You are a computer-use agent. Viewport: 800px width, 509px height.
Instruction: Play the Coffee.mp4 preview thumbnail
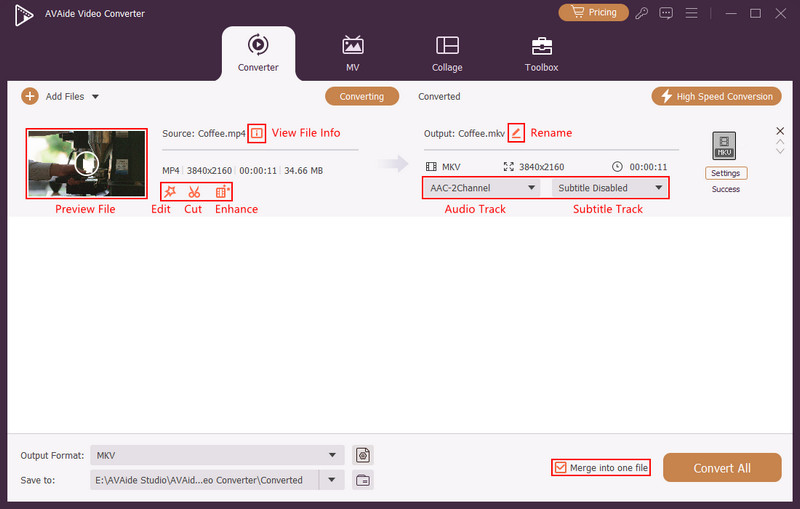[x=86, y=163]
